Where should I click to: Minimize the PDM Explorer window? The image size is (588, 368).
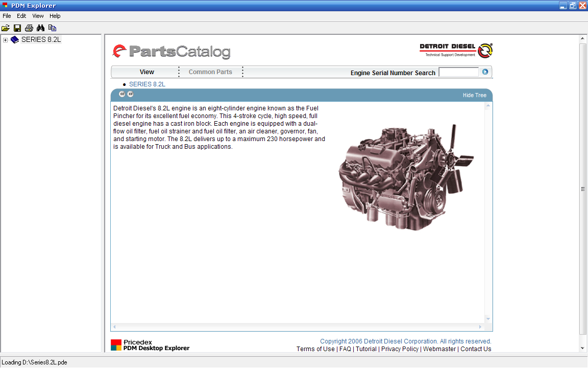[562, 6]
